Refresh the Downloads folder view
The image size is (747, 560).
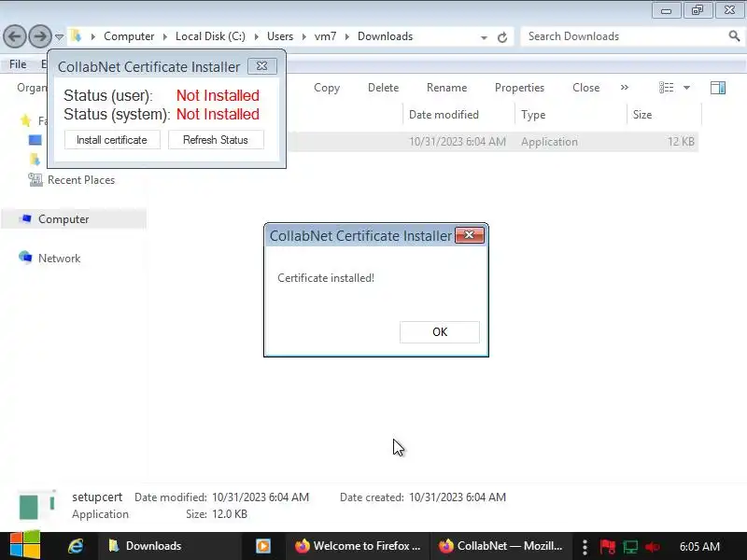[502, 37]
